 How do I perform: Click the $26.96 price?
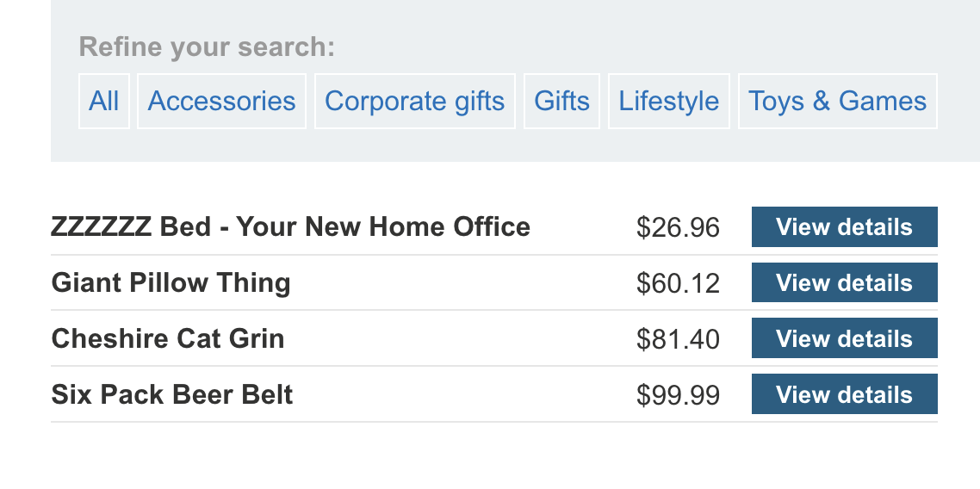pos(678,228)
